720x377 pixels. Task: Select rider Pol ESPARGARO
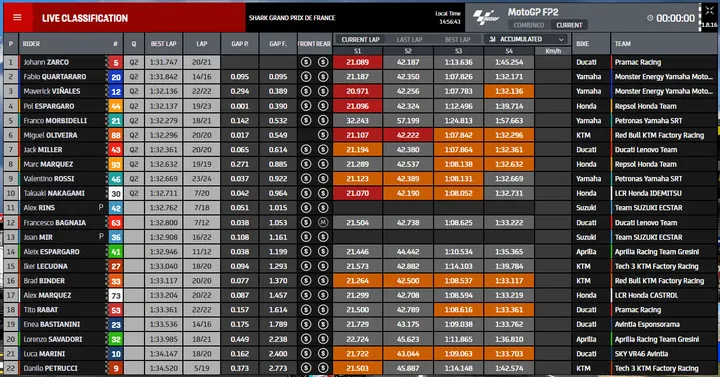(50, 106)
